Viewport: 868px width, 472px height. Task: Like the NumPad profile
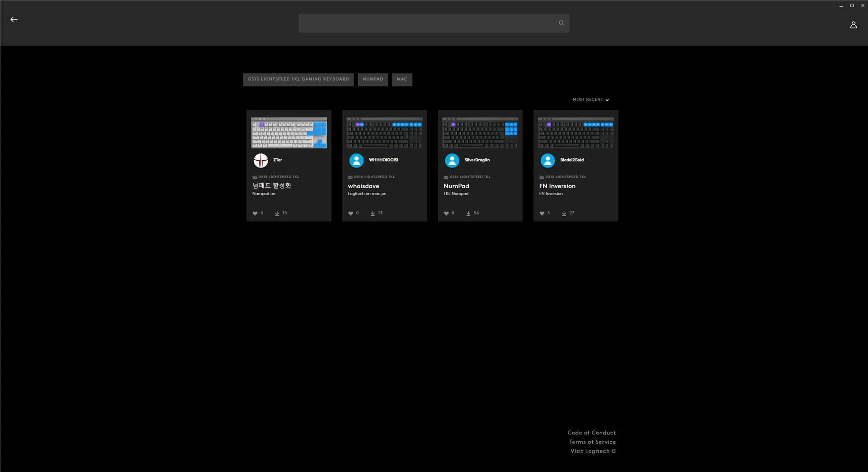pyautogui.click(x=446, y=213)
